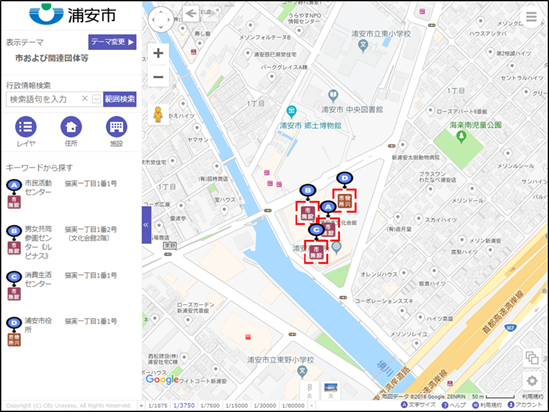Set map scale to 1/60000

[293, 406]
